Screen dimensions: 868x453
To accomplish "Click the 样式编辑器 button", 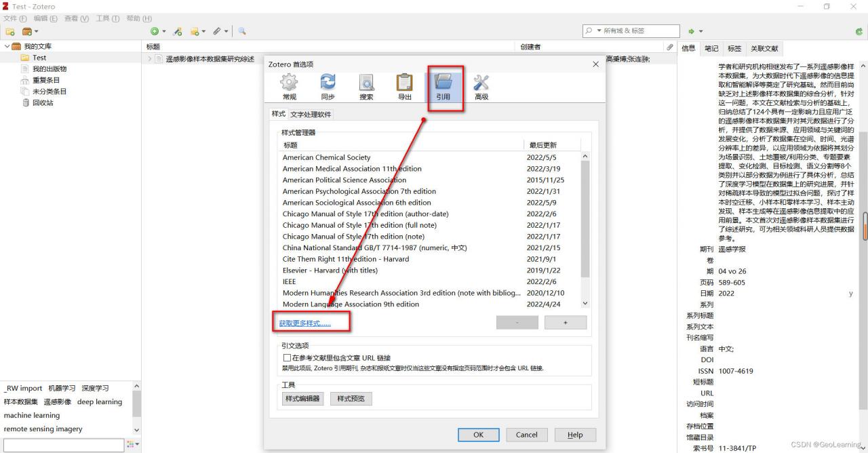I will coord(302,399).
